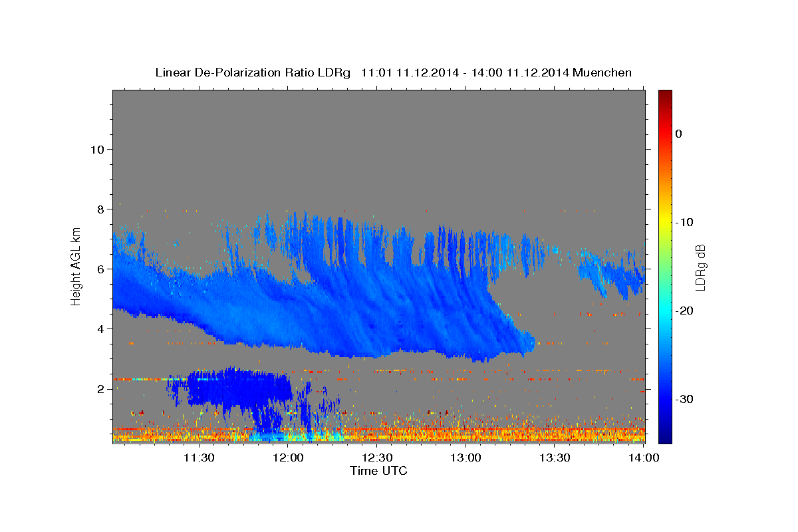This screenshot has width=798, height=532.
Task: Click the 13:30 time tick label
Action: pyautogui.click(x=555, y=458)
